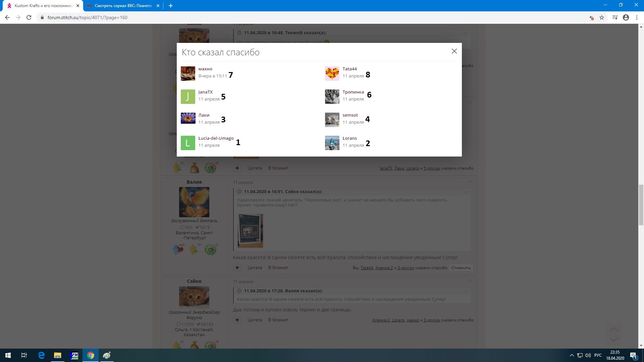This screenshot has height=362, width=644.
Task: Bookmark this page with star icon
Action: 602,17
